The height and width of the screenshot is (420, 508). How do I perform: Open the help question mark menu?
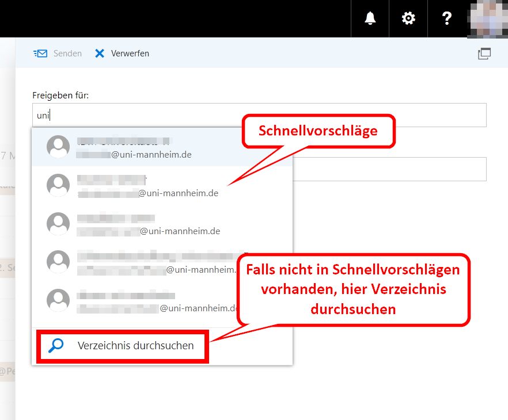pos(447,18)
